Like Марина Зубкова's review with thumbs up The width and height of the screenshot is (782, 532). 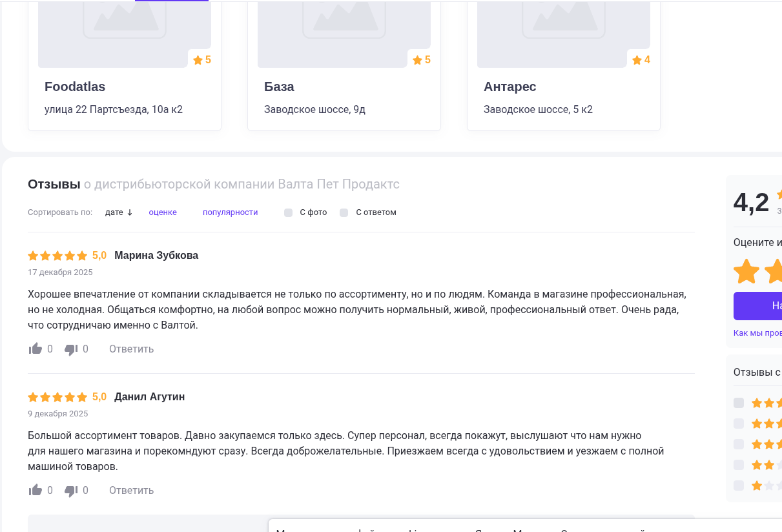[36, 349]
